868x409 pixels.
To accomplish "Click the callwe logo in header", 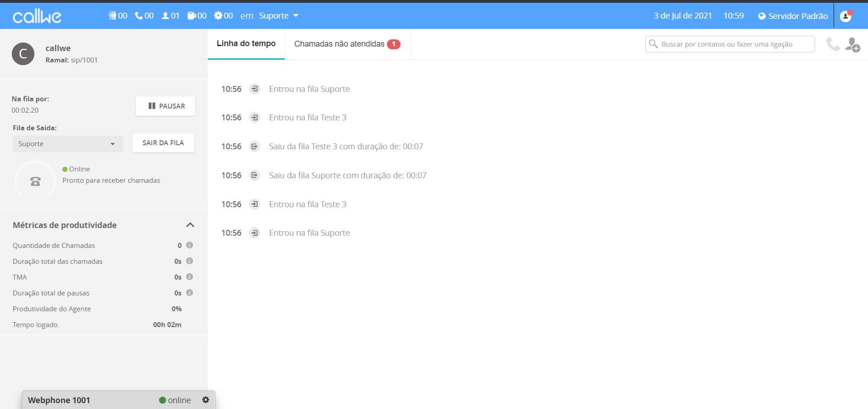I will click(37, 16).
